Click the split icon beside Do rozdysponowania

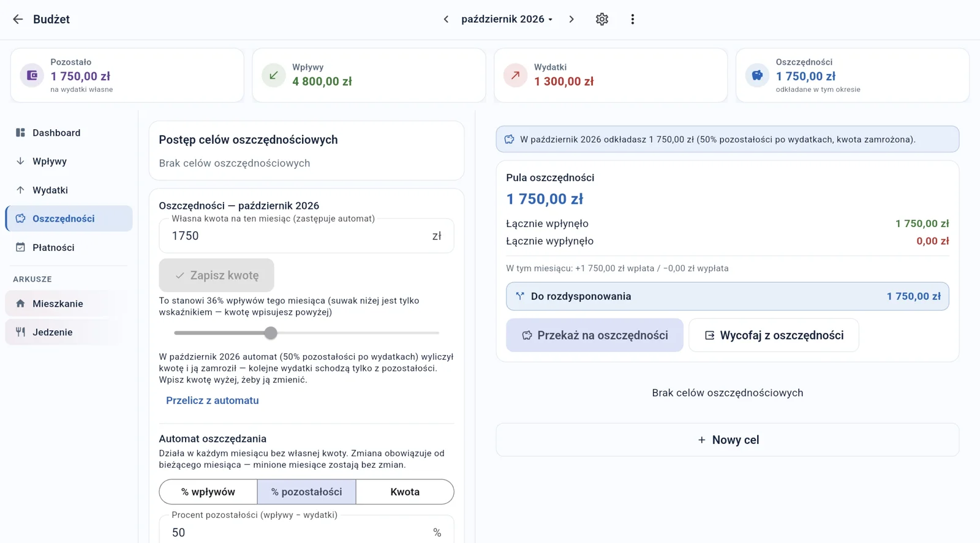(520, 296)
